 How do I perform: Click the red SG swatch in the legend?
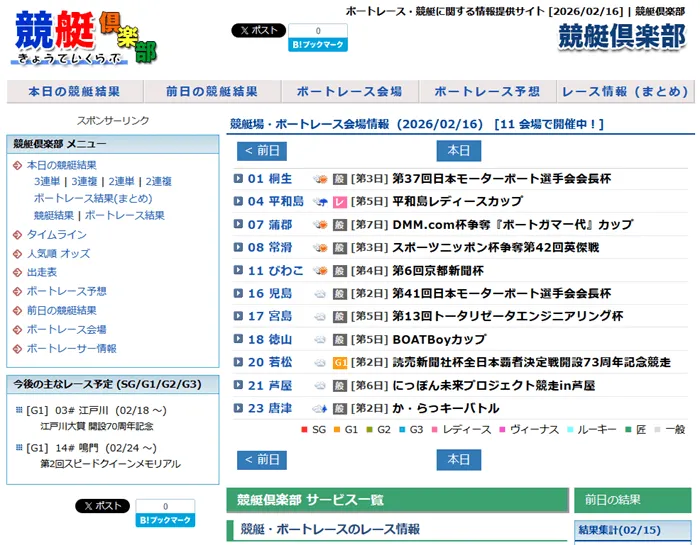304,429
